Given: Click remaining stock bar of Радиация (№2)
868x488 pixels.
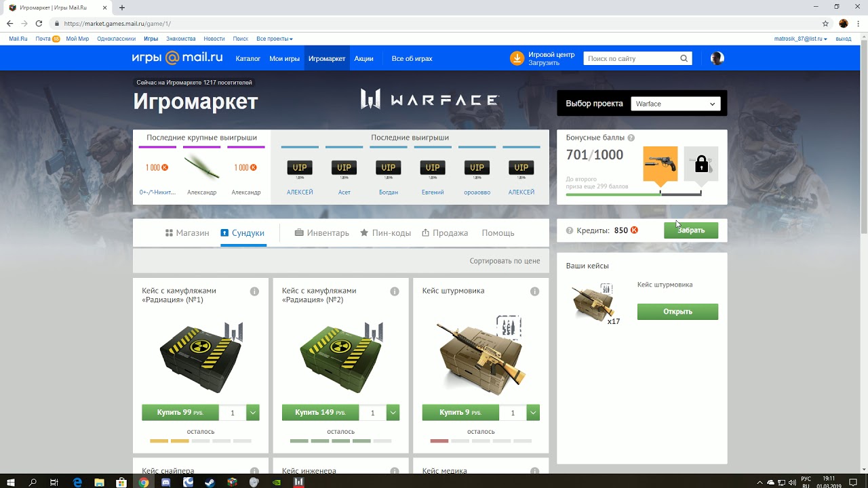Looking at the screenshot, I should pyautogui.click(x=340, y=441).
